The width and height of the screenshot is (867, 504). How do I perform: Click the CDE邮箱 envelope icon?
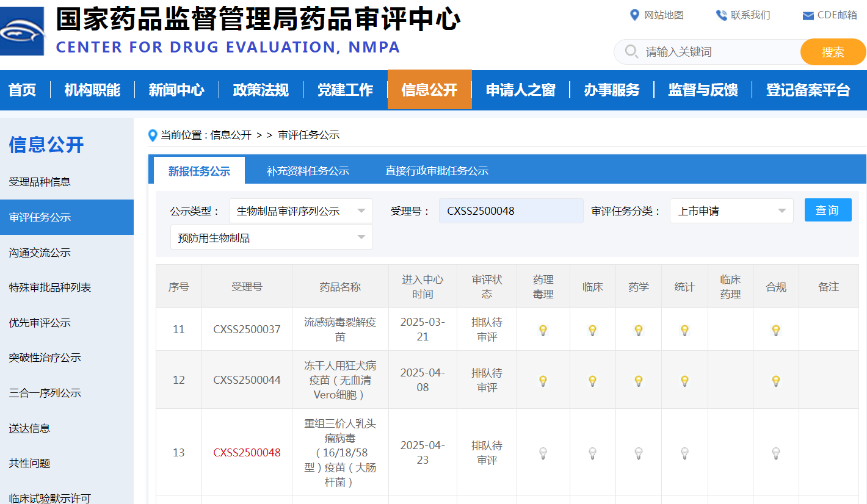point(808,16)
